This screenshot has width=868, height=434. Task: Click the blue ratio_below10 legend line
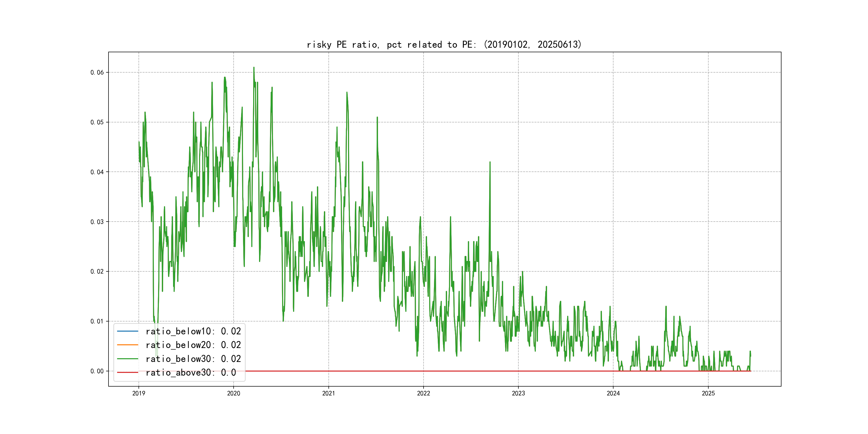click(x=127, y=331)
